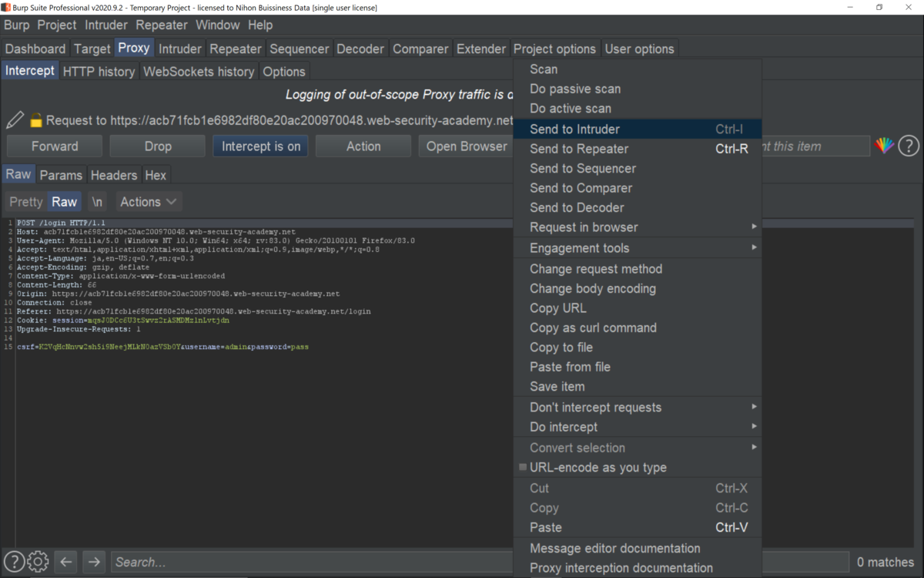The height and width of the screenshot is (578, 924).
Task: Click Copy URL menu entry
Action: (638, 308)
